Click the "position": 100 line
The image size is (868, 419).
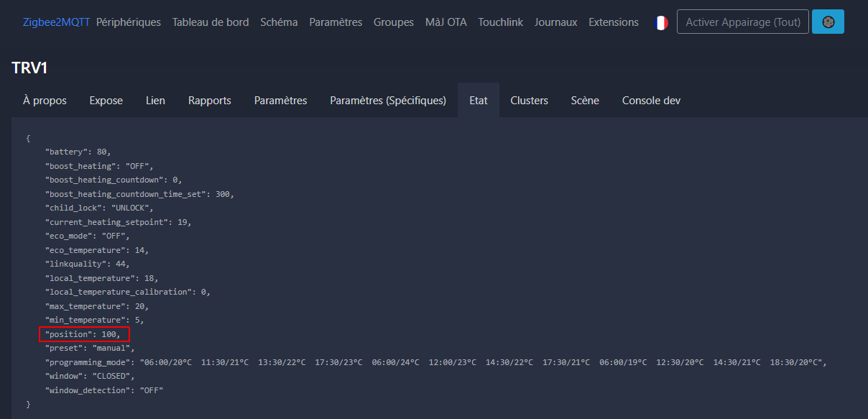point(84,334)
